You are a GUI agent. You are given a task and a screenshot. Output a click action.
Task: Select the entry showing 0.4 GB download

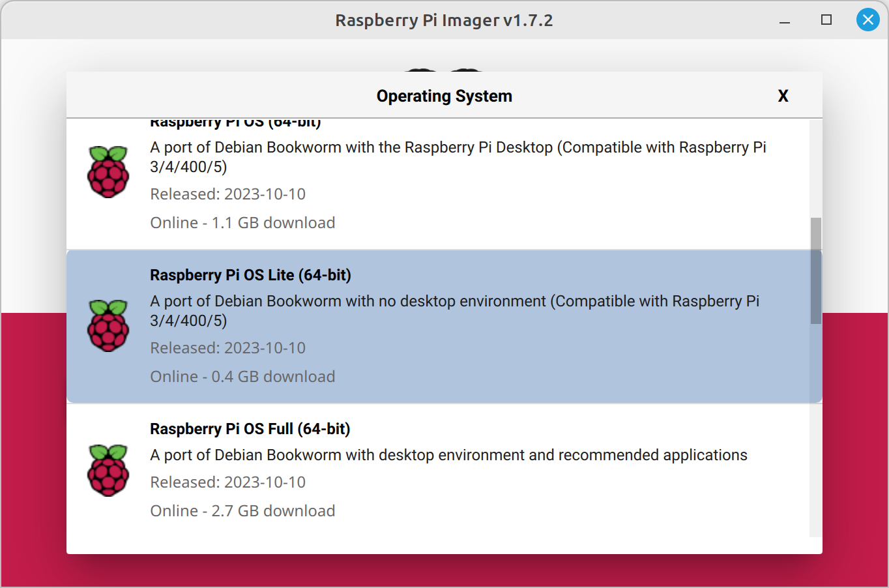pyautogui.click(x=242, y=377)
